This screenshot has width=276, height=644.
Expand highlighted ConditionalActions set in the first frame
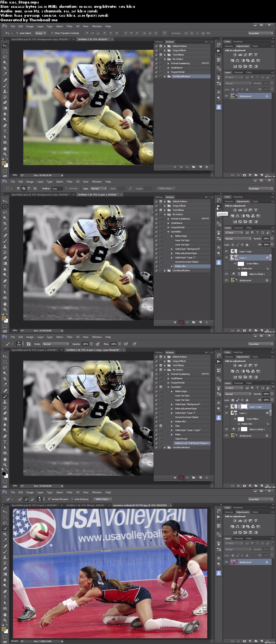coord(165,76)
